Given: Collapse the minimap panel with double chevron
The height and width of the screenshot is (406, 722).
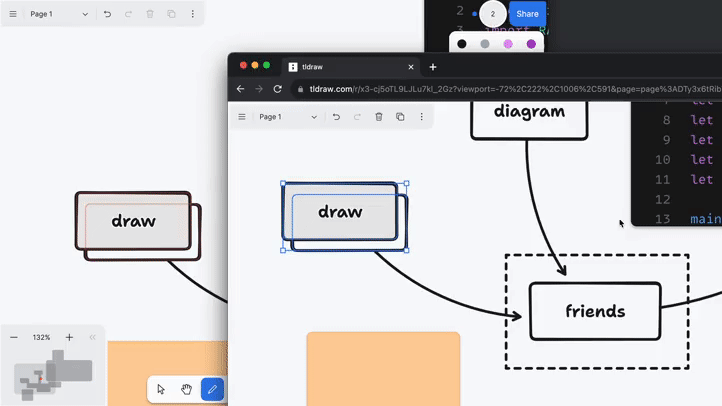Looking at the screenshot, I should 93,338.
